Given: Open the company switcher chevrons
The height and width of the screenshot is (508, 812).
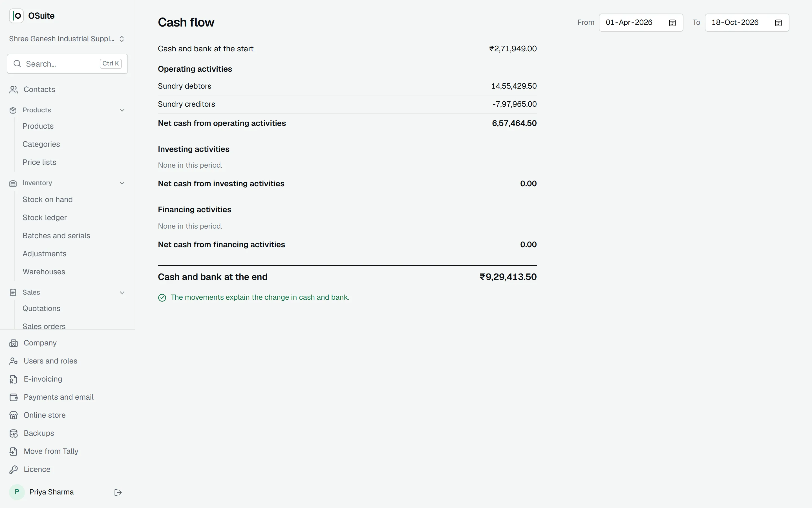Looking at the screenshot, I should [x=122, y=39].
